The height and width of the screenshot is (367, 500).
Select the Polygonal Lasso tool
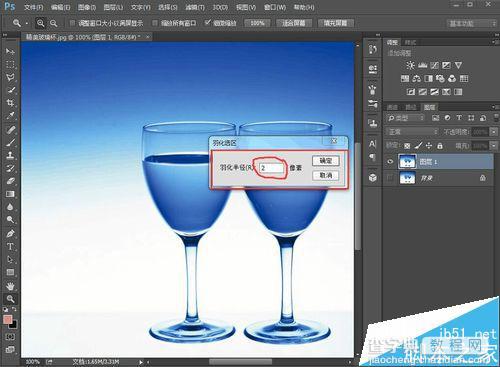click(x=10, y=77)
